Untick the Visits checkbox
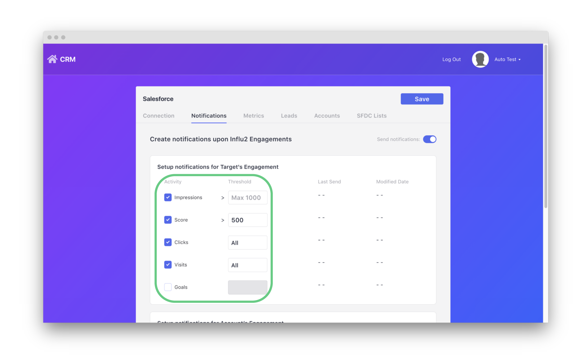Screen dimensions: 588x364 click(168, 265)
